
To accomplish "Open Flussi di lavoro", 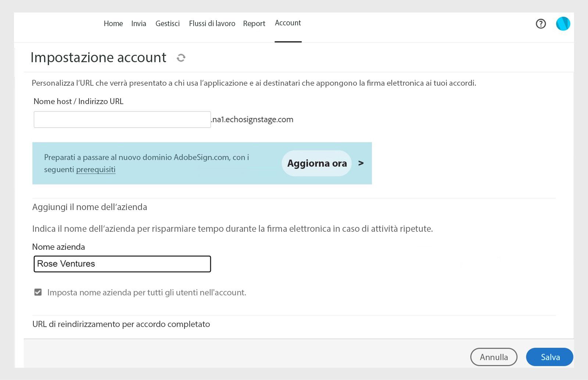I will click(212, 24).
